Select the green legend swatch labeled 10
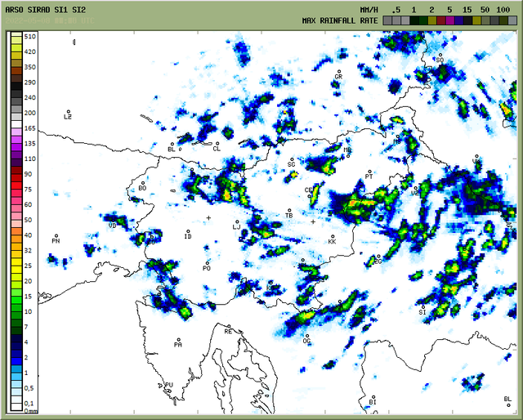 click(x=16, y=315)
